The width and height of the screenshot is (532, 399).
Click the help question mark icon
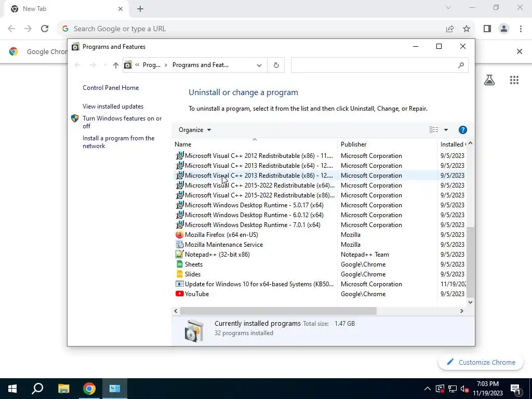click(462, 130)
